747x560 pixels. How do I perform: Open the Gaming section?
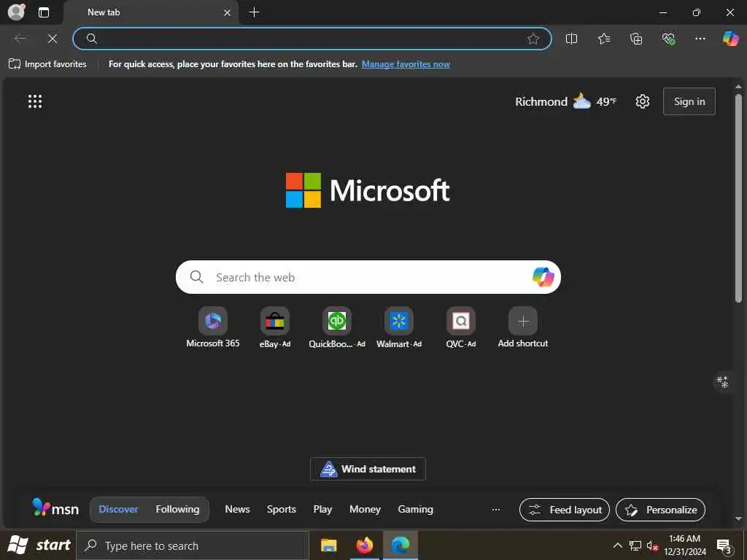pyautogui.click(x=415, y=509)
